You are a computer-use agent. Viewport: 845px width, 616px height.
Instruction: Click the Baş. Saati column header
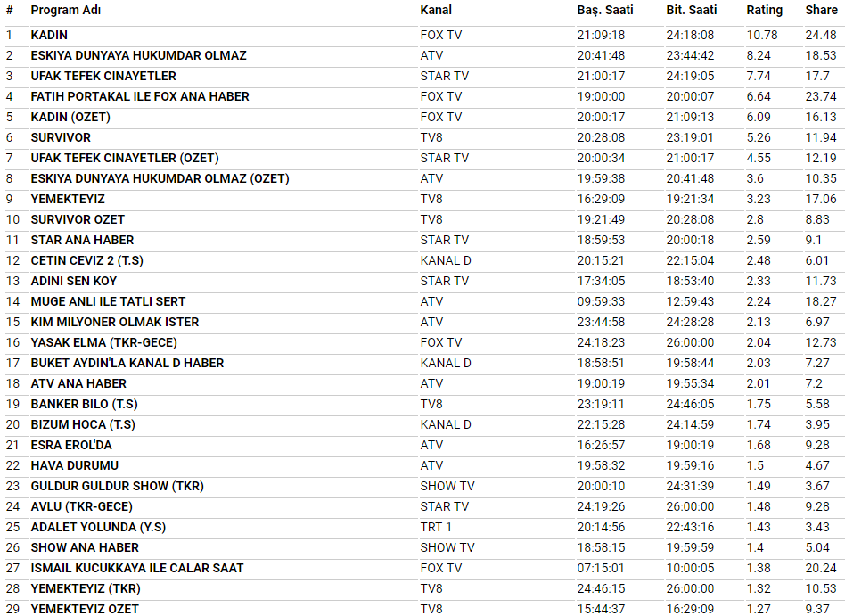click(x=604, y=10)
